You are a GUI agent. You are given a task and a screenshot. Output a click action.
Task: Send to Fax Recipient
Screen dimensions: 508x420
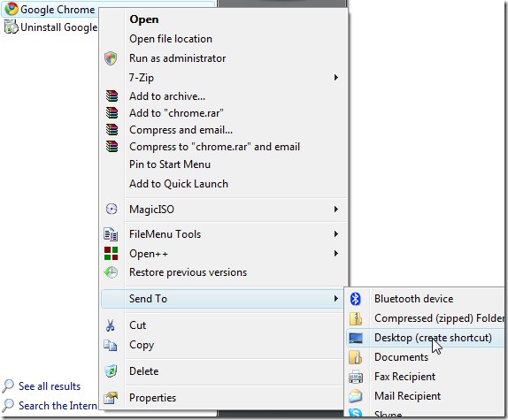[426, 377]
